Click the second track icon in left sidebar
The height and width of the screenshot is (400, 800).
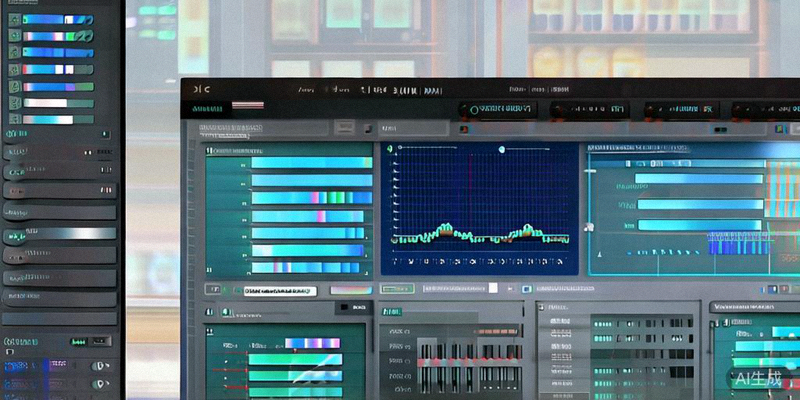(14, 35)
